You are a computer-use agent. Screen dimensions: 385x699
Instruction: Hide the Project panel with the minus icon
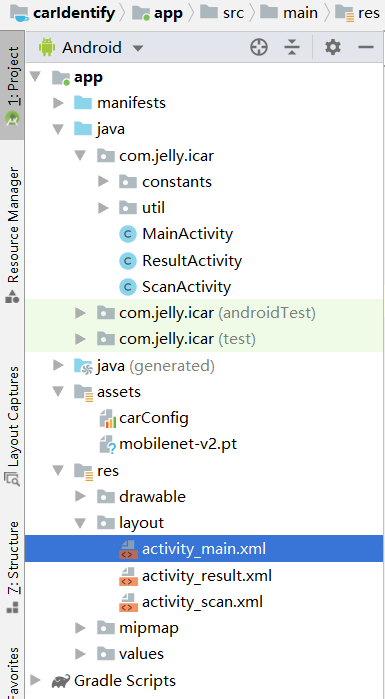366,47
